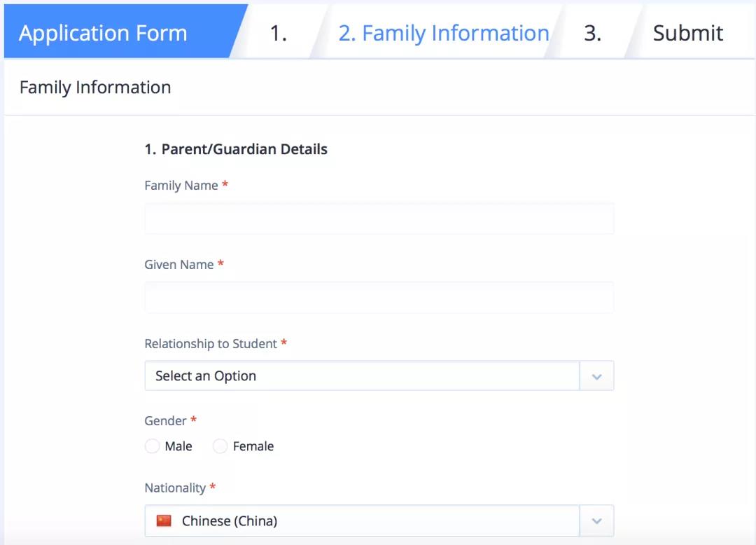The image size is (756, 545).
Task: Focus the Given Name text field
Action: (x=379, y=298)
